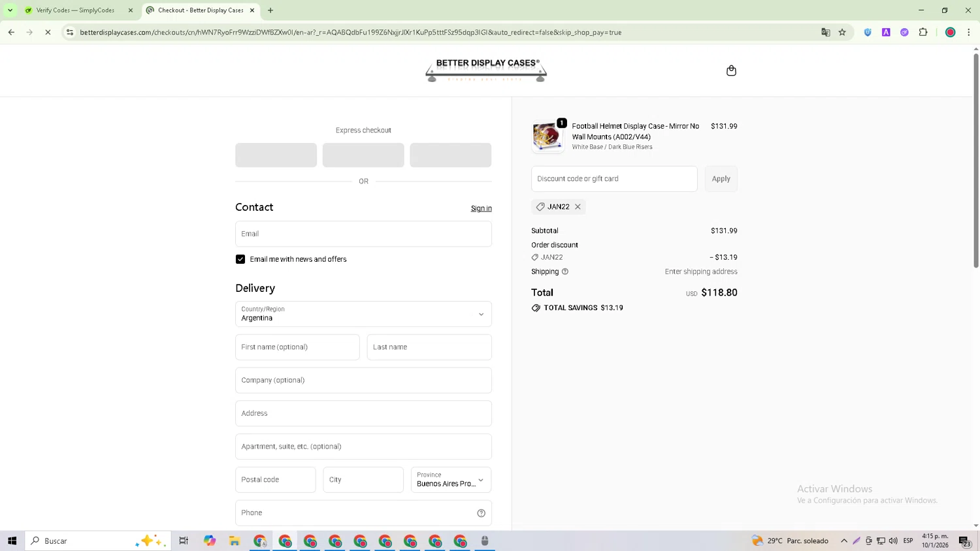This screenshot has width=980, height=551.
Task: Focus the Address field
Action: pyautogui.click(x=363, y=413)
